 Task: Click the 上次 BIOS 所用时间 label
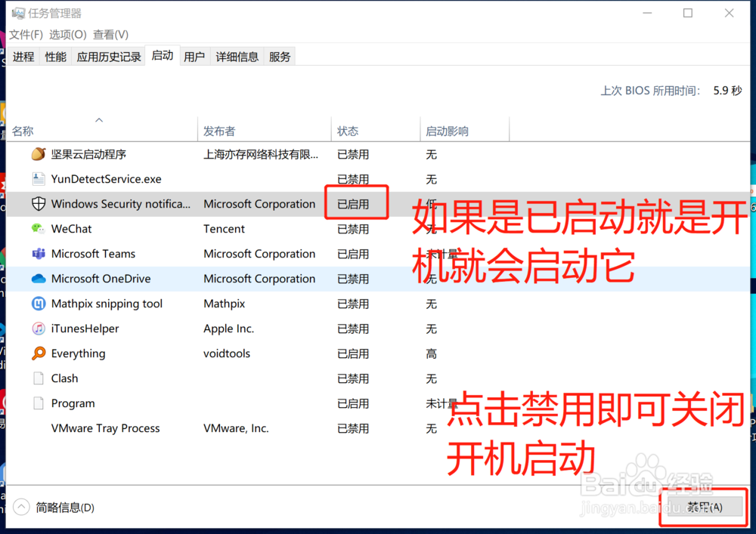tap(650, 91)
